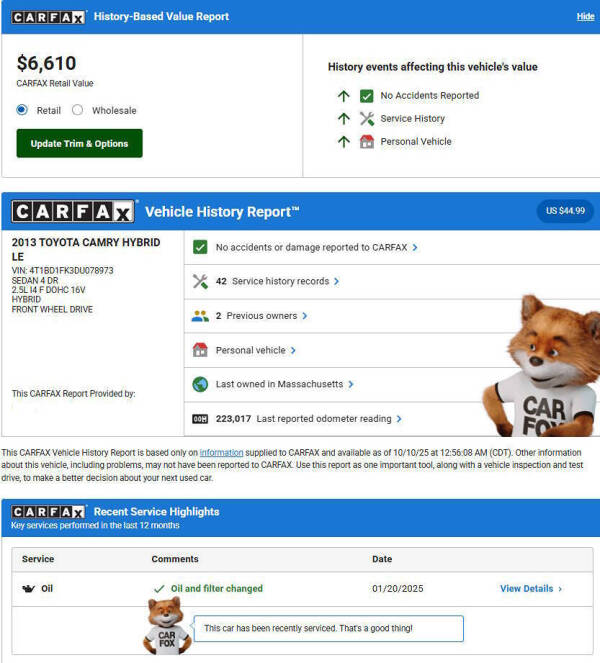Click the wrench icon beside Service history records
The width and height of the screenshot is (600, 663).
coord(200,281)
